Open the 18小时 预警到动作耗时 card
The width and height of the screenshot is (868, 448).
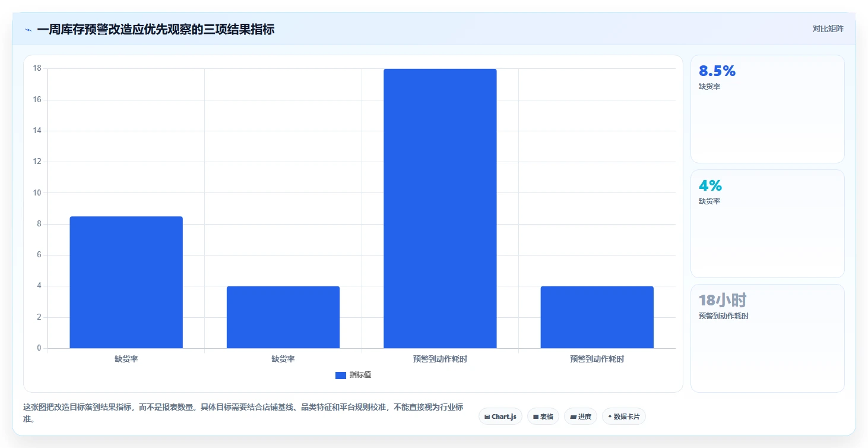click(767, 339)
